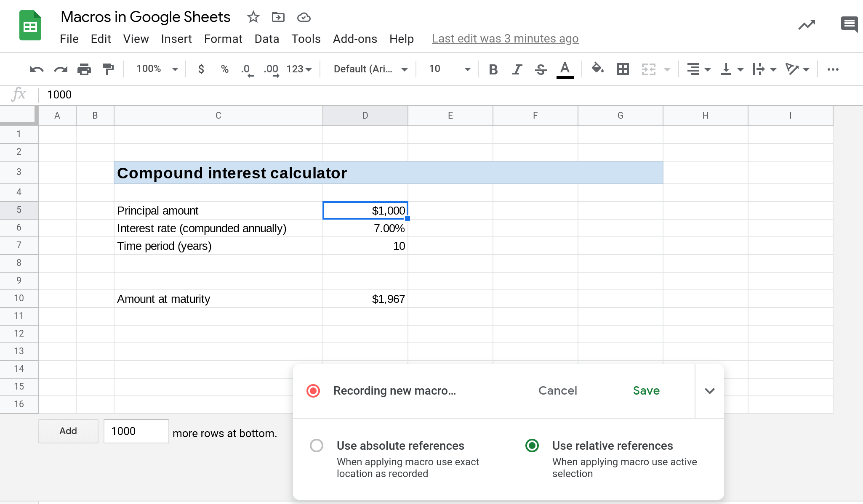Screen dimensions: 863x504
Task: Open text wrapping dropdown
Action: (764, 69)
